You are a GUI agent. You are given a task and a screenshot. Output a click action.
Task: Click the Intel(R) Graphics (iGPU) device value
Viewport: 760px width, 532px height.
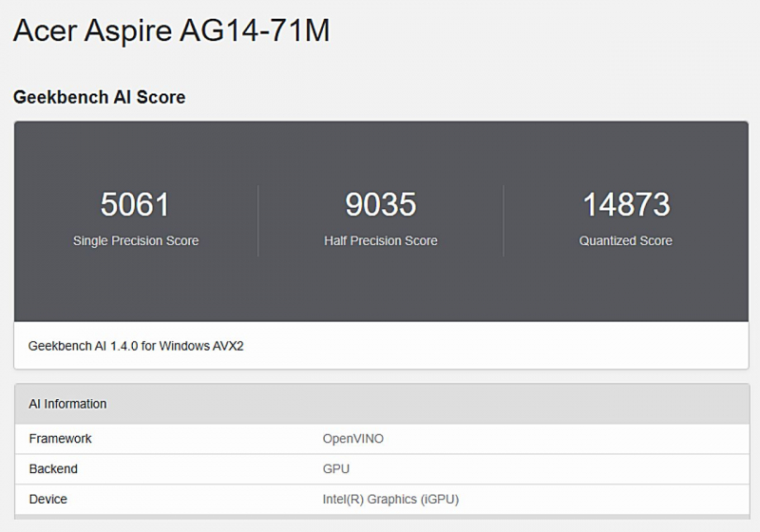[390, 499]
